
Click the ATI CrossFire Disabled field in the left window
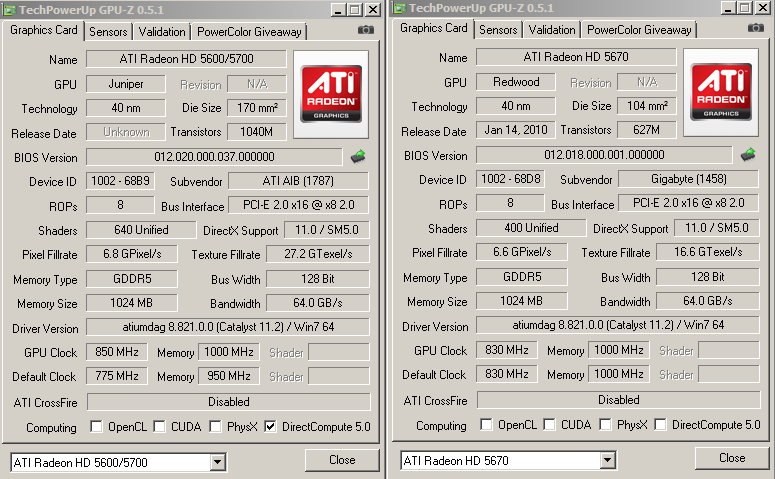click(x=229, y=402)
